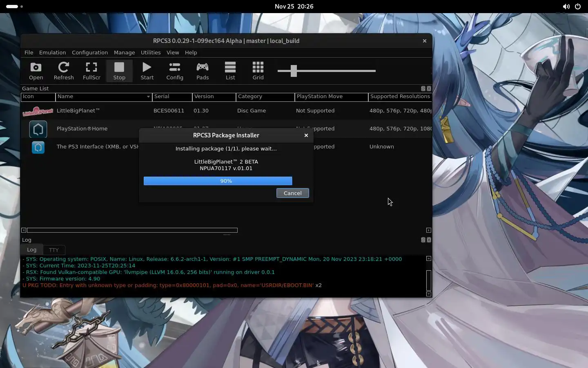This screenshot has width=588, height=368.
Task: Click the Vulkan-compatible GPU log line
Action: coord(149,272)
